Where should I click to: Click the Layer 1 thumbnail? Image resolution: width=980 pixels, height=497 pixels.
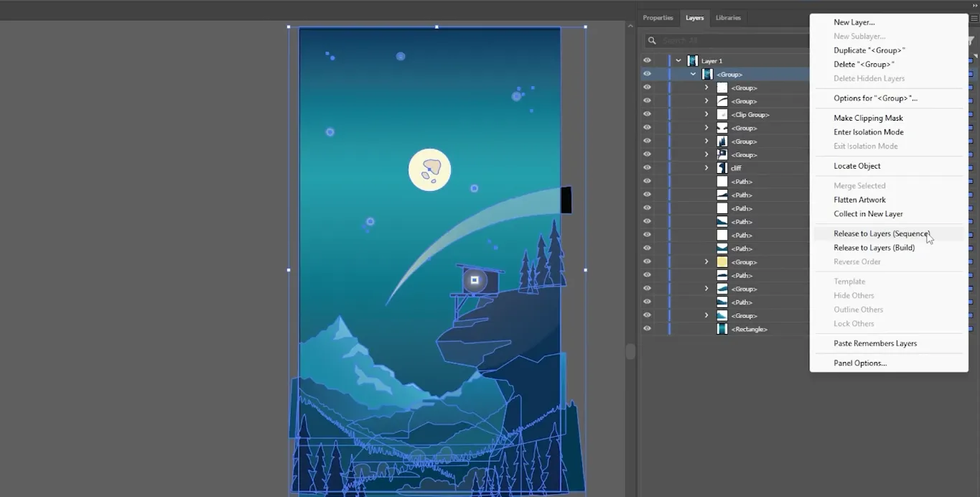692,60
